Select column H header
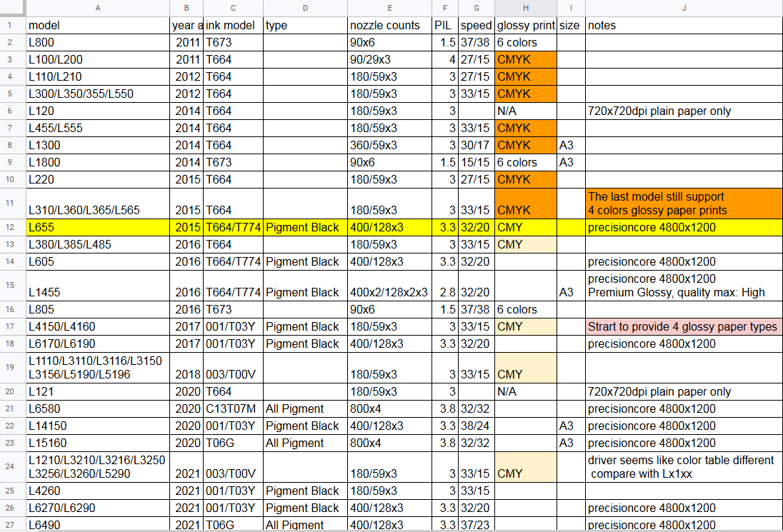This screenshot has height=532, width=783. tap(525, 8)
